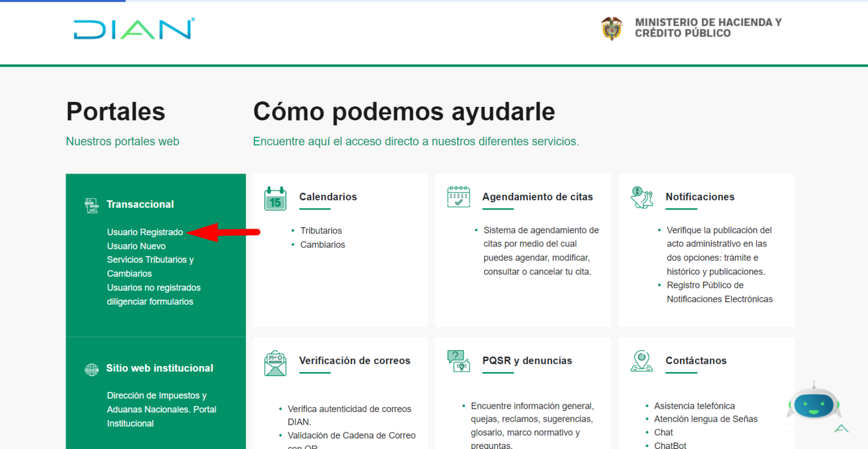
Task: Click the Verificación de correos envelope icon
Action: (x=275, y=363)
